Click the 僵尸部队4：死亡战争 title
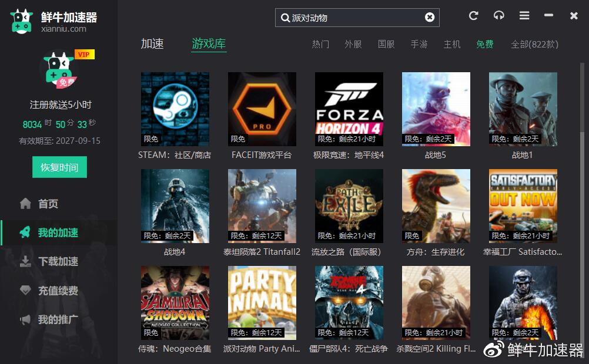 (348, 349)
